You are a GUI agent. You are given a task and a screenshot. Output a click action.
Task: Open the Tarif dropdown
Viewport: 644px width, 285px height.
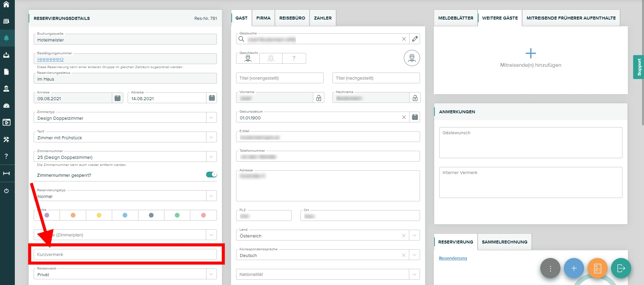tap(211, 137)
